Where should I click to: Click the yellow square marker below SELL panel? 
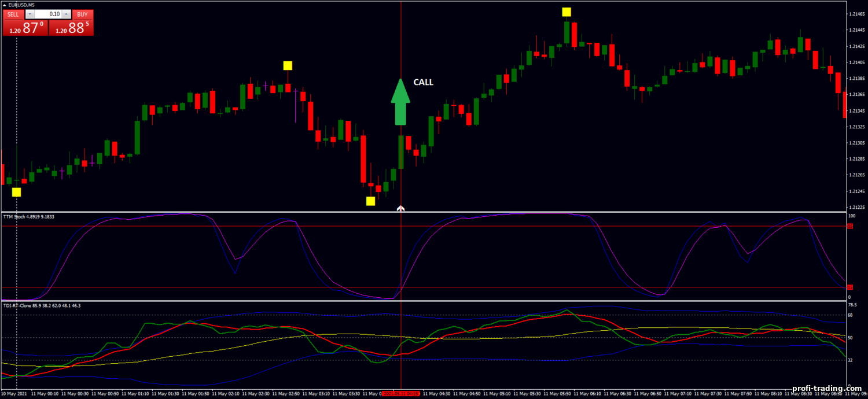[16, 192]
